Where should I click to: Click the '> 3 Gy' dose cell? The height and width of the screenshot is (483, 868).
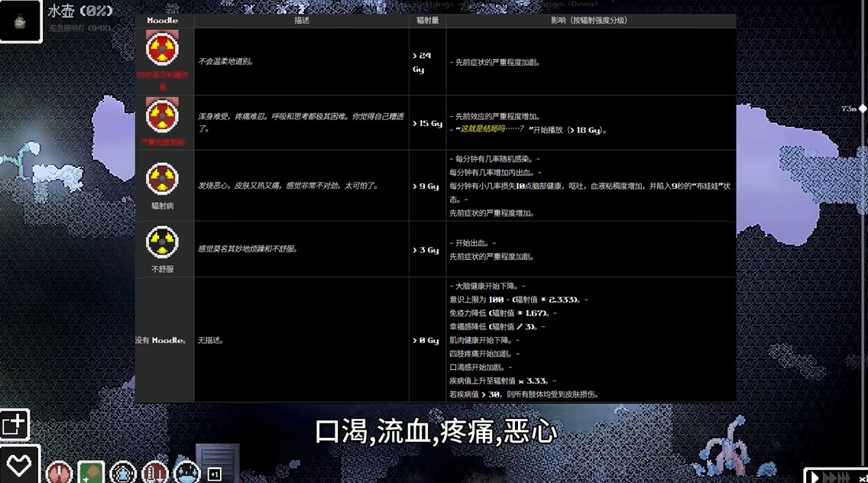click(x=426, y=250)
